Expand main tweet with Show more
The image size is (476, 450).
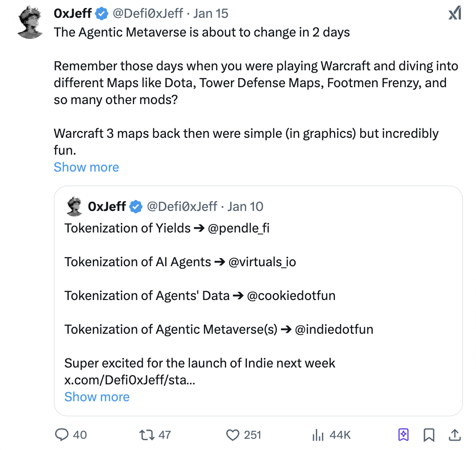click(x=86, y=167)
